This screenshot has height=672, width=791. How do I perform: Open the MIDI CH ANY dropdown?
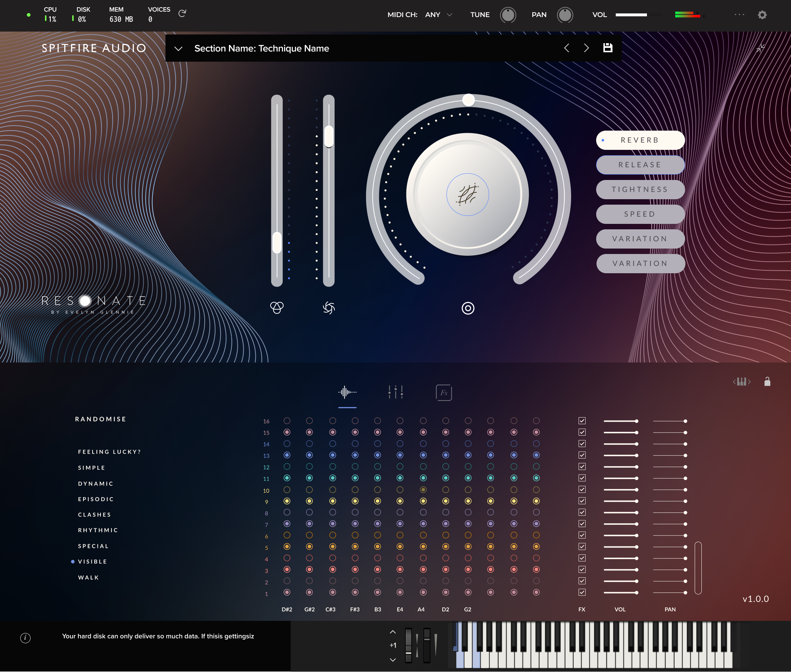[439, 15]
